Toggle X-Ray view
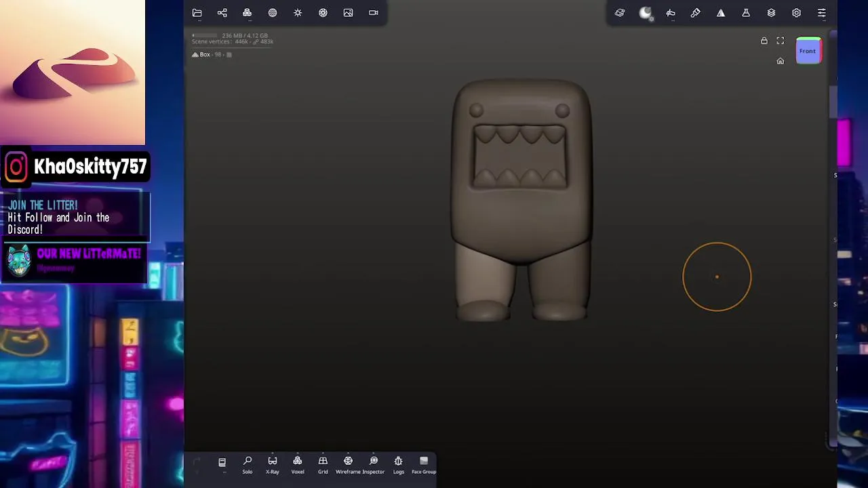 pyautogui.click(x=273, y=464)
